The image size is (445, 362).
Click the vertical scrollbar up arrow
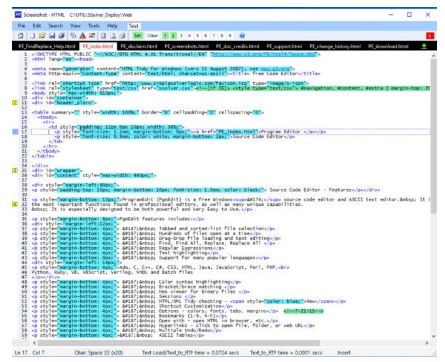(433, 56)
